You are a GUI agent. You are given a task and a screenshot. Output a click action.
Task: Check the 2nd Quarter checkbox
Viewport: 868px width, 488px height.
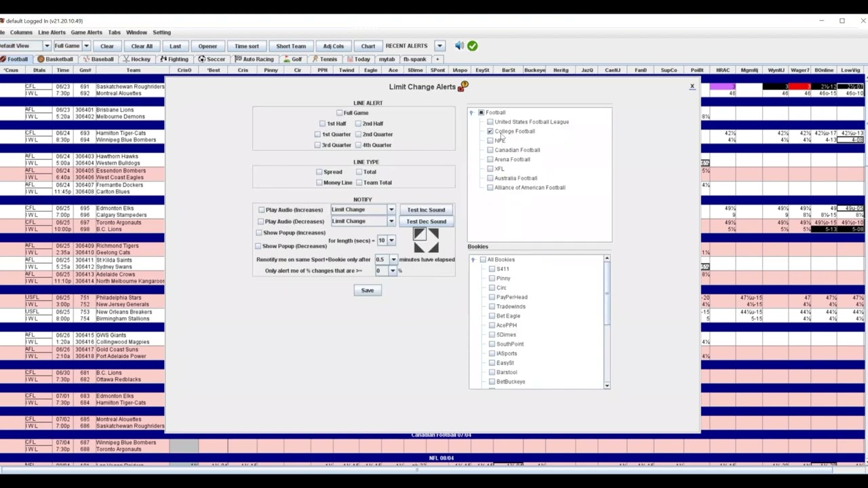tap(358, 134)
